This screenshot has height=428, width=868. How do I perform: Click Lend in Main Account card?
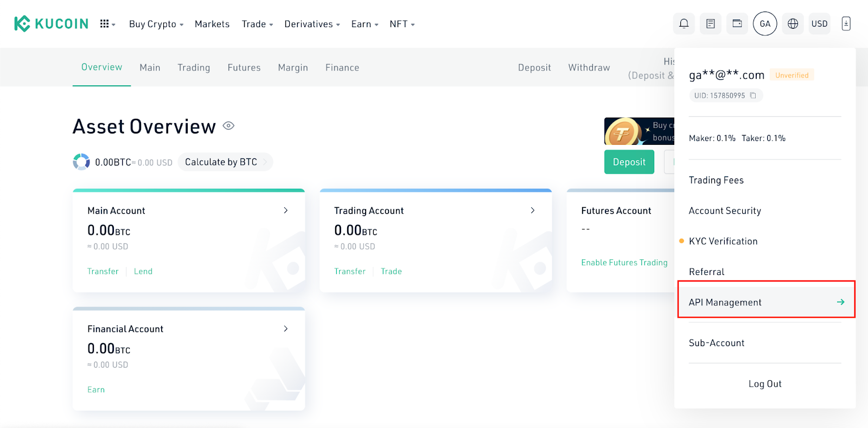tap(143, 271)
